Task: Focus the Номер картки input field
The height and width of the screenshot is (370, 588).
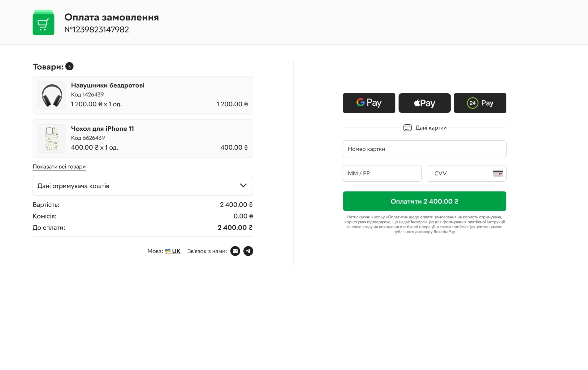Action: point(424,149)
